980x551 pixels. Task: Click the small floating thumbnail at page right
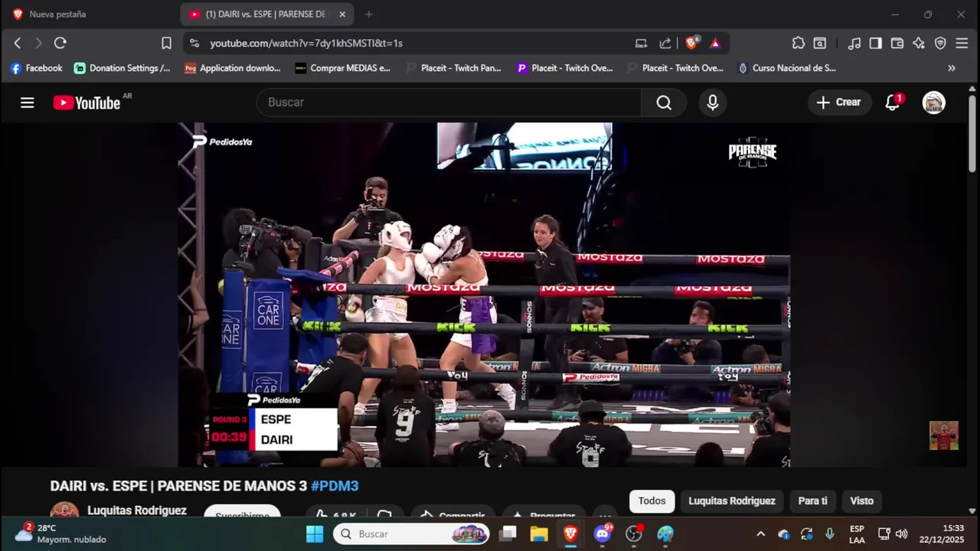(944, 435)
